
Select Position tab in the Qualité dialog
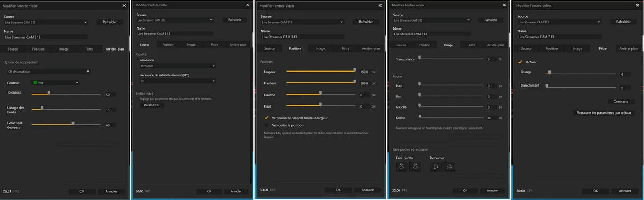tap(168, 45)
